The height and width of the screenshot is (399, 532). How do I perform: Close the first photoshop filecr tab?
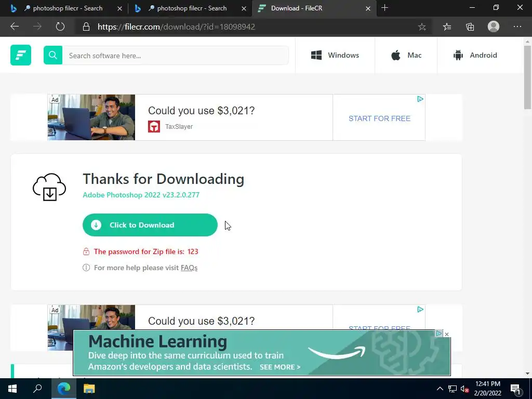[119, 8]
